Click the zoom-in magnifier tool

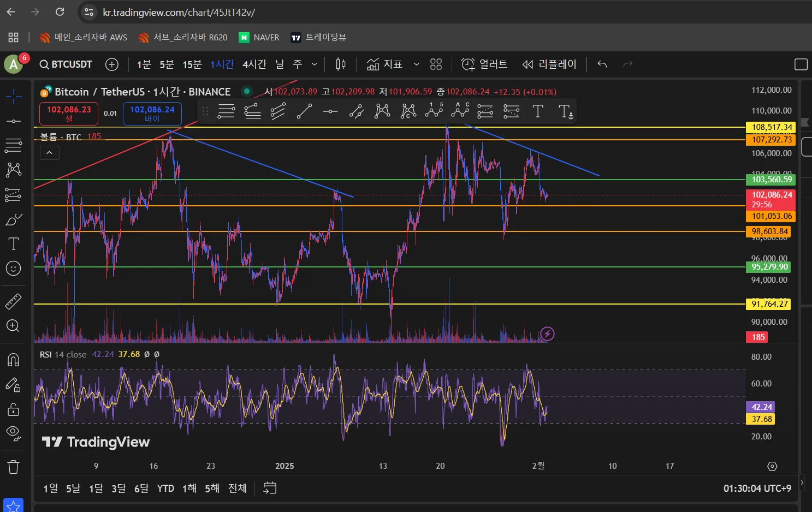(x=13, y=326)
